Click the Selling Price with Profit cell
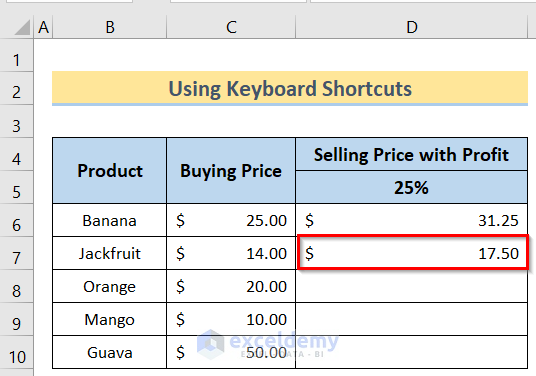Viewport: 536px width, 376px height. 412,155
